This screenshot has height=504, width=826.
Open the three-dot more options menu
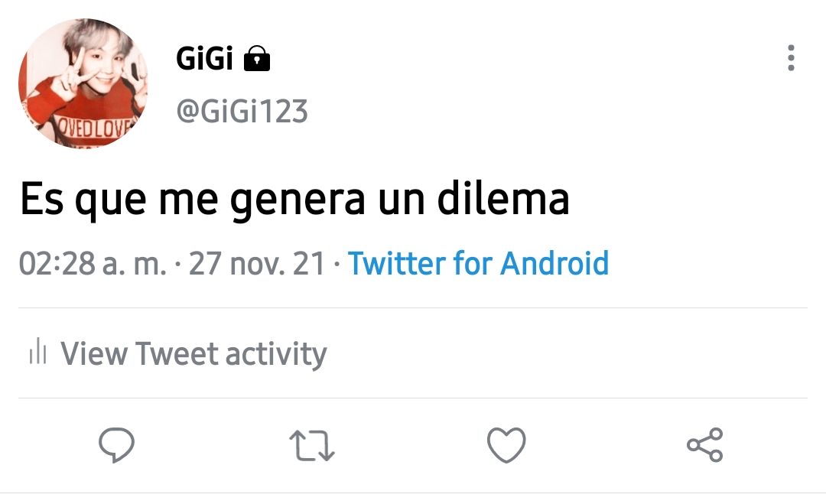[791, 58]
